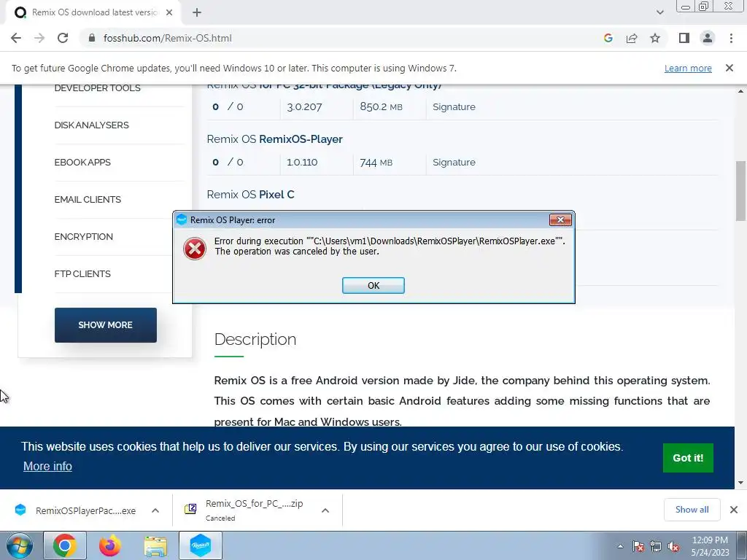The image size is (747, 560).
Task: Open the ENCRYPTION category
Action: click(x=83, y=237)
